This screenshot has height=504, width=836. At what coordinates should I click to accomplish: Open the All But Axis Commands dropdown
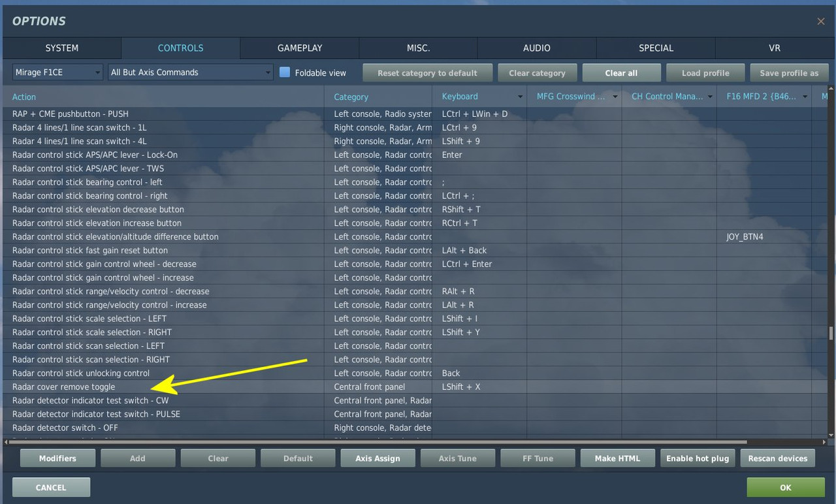pos(190,72)
